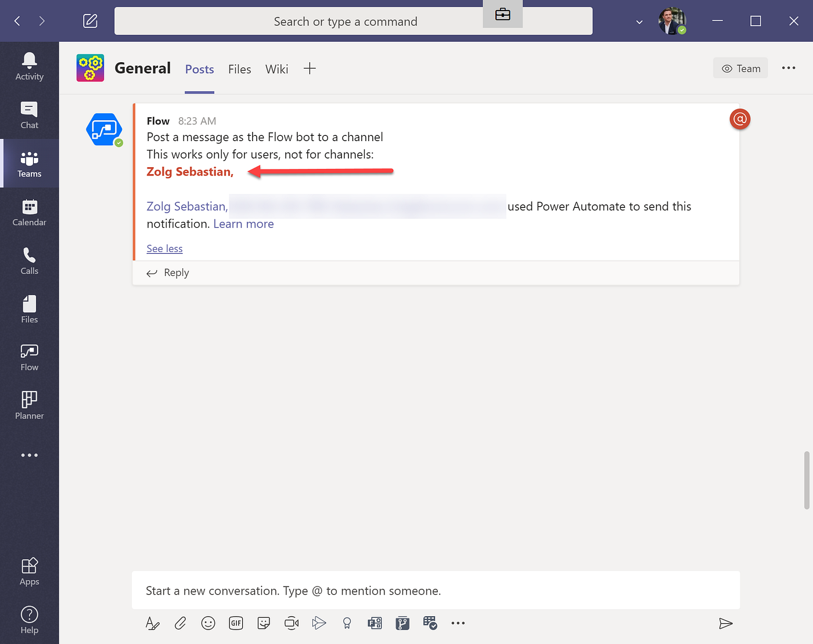Image resolution: width=813 pixels, height=644 pixels.
Task: Open more messaging options with the ellipsis
Action: point(458,623)
